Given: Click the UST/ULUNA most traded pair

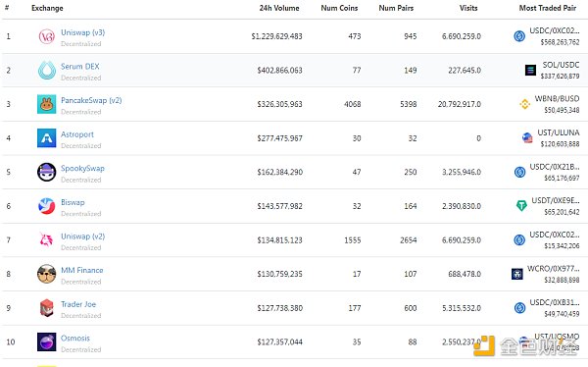Looking at the screenshot, I should tap(559, 132).
